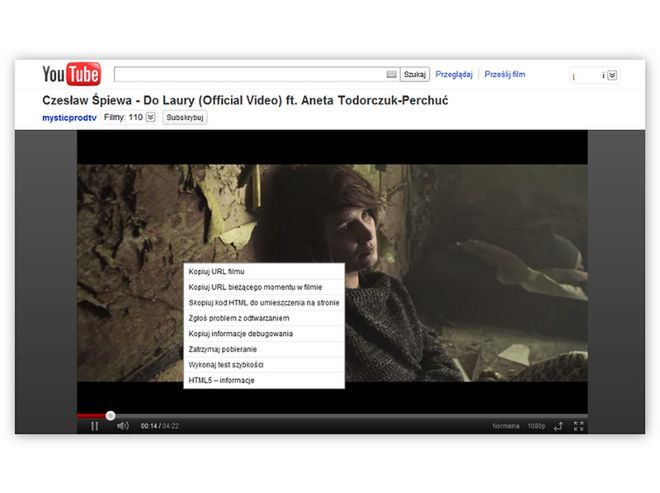Pause the video playback

click(95, 426)
